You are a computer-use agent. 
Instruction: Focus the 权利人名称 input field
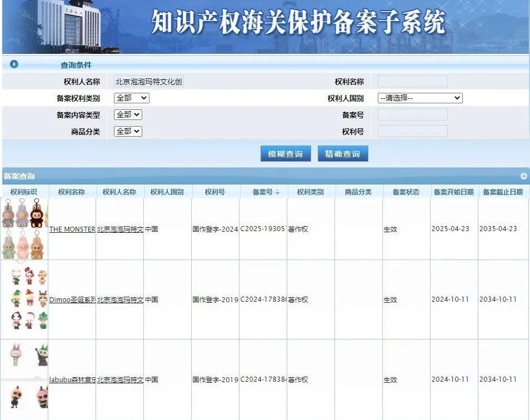[149, 82]
